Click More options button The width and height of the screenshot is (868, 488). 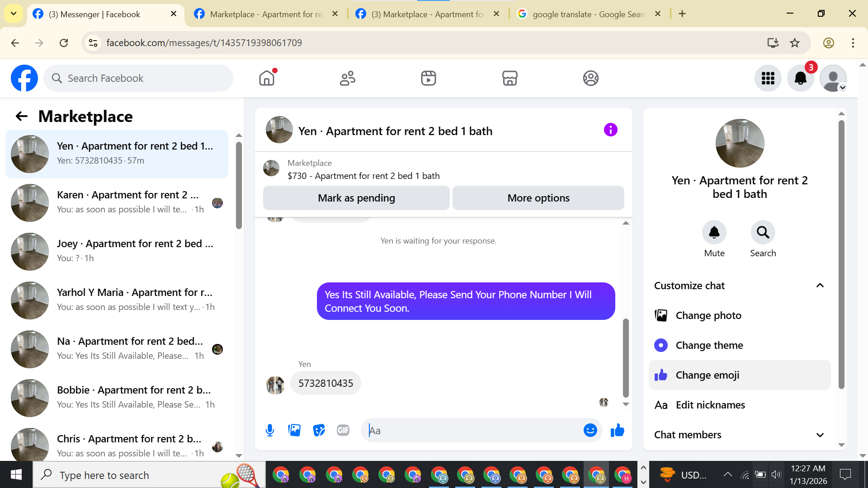tap(538, 198)
